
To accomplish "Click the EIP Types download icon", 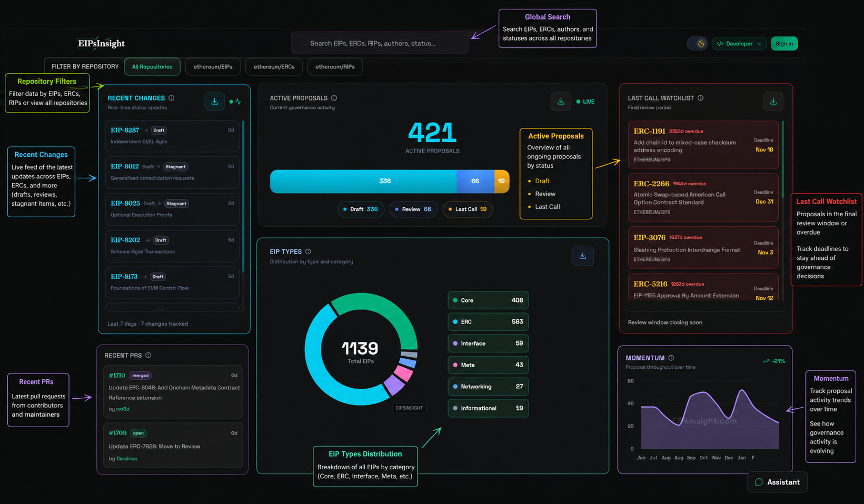I will 582,256.
